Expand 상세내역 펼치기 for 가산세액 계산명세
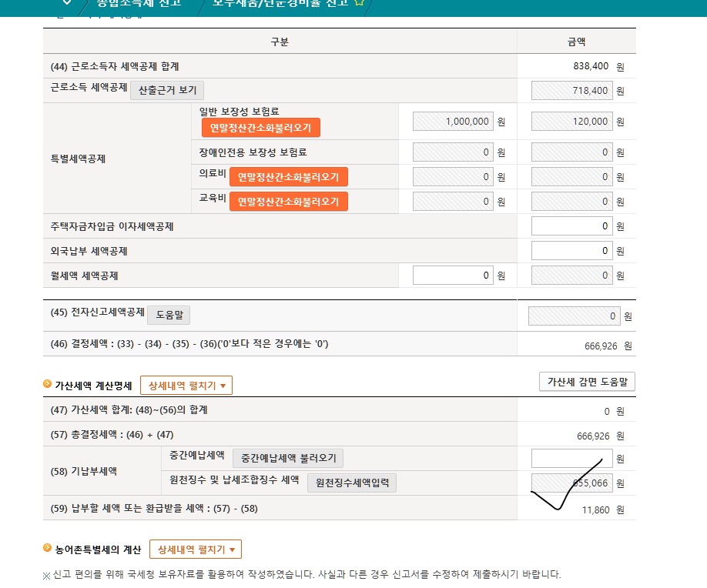 186,386
